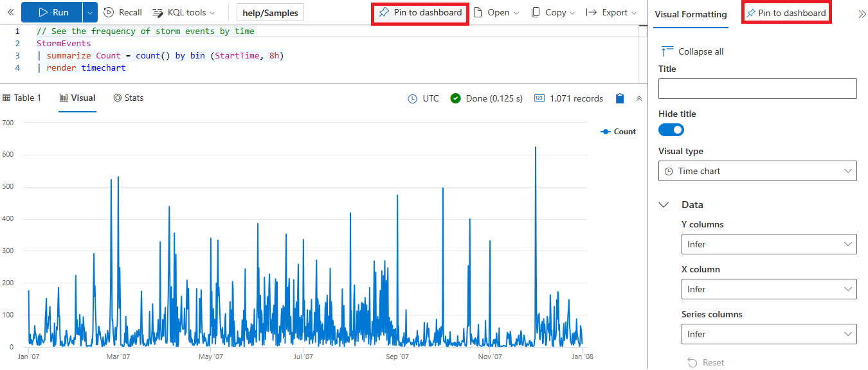Click the 1,071 records count
The width and height of the screenshot is (868, 370).
[569, 98]
